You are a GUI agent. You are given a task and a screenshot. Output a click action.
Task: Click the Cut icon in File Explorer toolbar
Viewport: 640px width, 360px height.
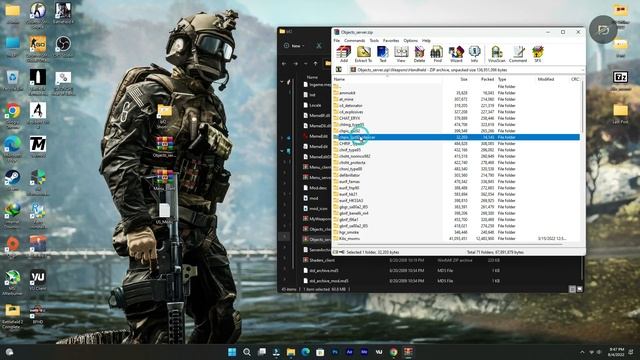(x=319, y=46)
